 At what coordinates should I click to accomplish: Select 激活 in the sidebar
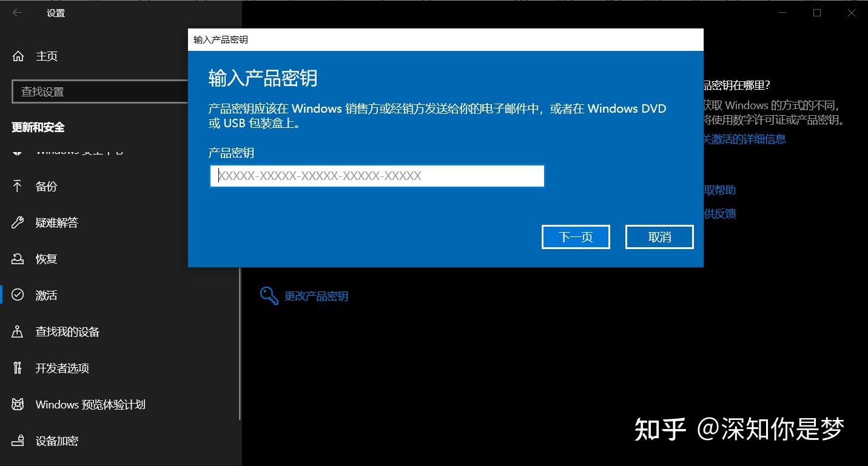point(46,295)
